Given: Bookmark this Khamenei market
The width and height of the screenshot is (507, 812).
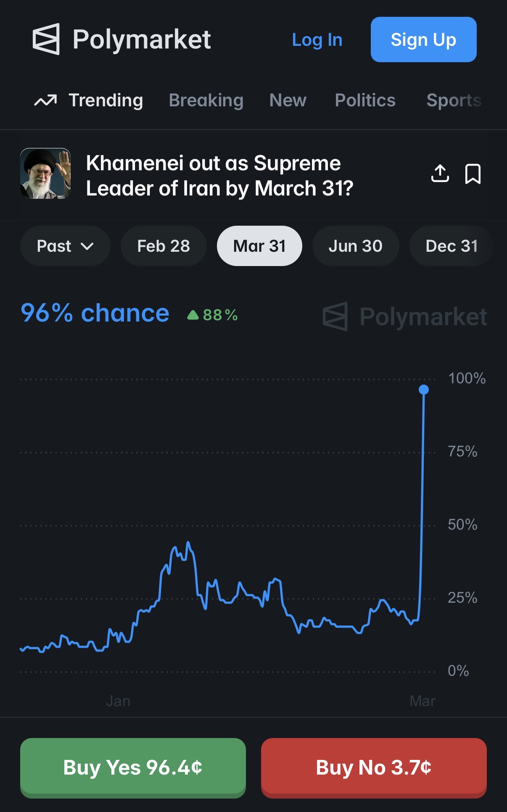Looking at the screenshot, I should click(x=473, y=174).
